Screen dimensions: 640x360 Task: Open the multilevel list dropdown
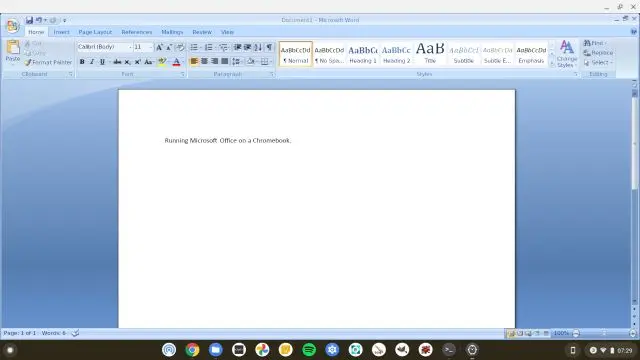click(223, 47)
